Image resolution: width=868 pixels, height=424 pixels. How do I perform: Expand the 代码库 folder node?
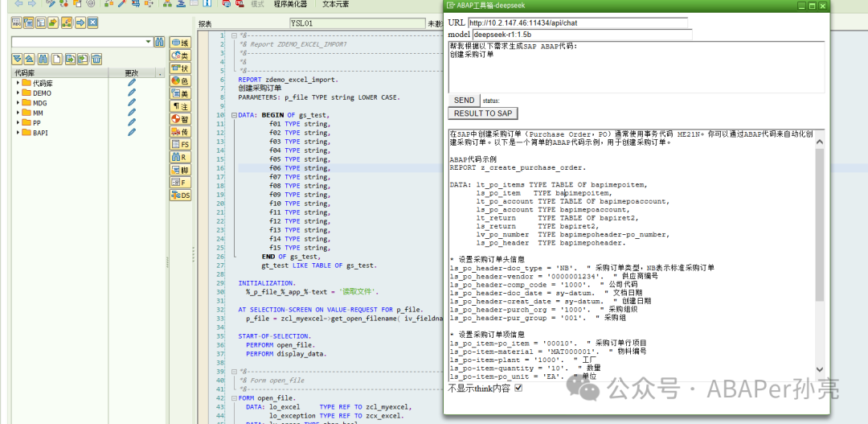(18, 83)
